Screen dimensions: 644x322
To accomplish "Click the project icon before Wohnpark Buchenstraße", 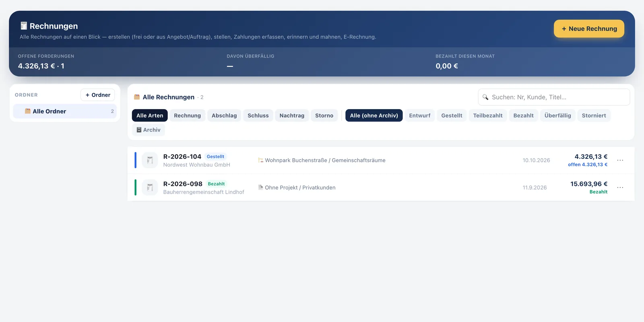I will point(260,160).
